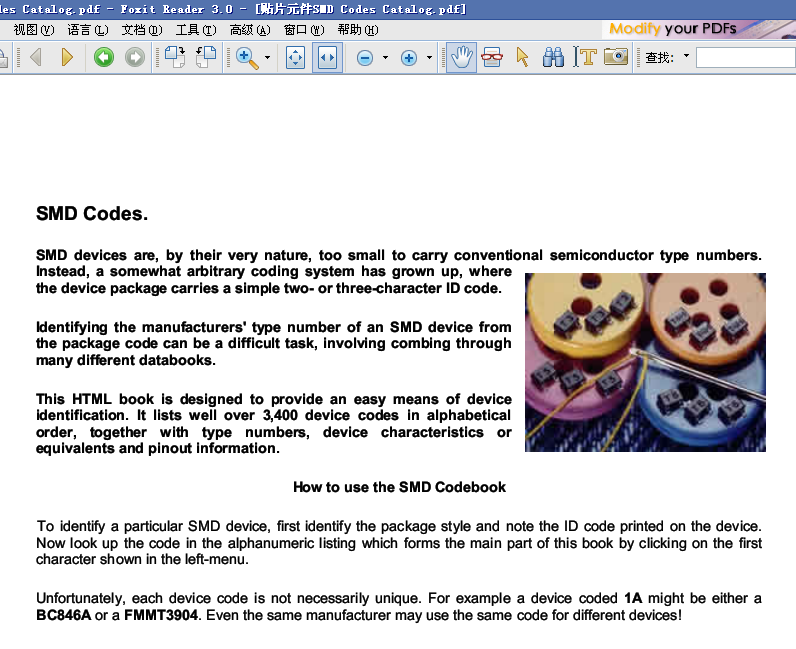The image size is (796, 649).
Task: Open the dropdown beside zoom in
Action: (429, 57)
